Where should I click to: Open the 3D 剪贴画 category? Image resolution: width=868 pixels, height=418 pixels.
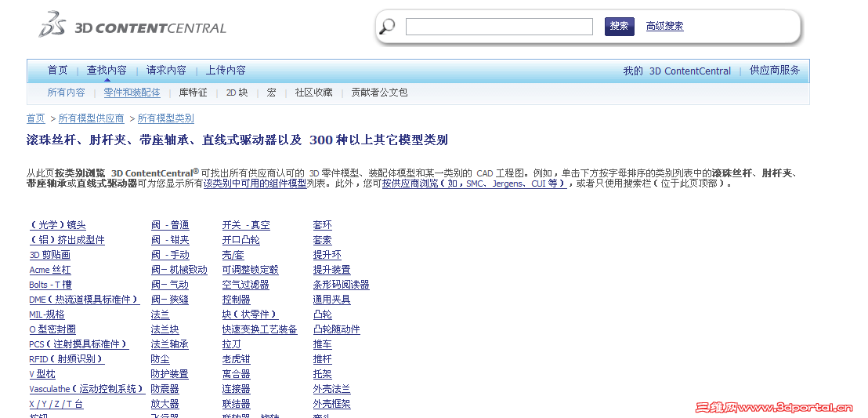pos(50,255)
